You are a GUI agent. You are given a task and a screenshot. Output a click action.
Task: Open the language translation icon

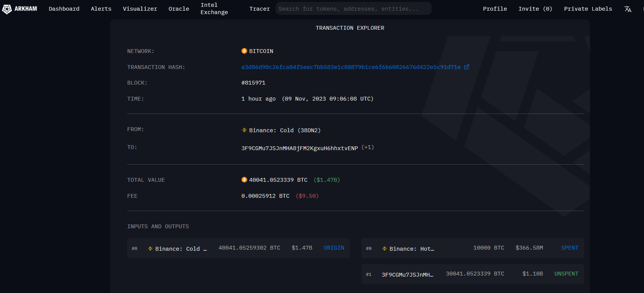coord(628,9)
